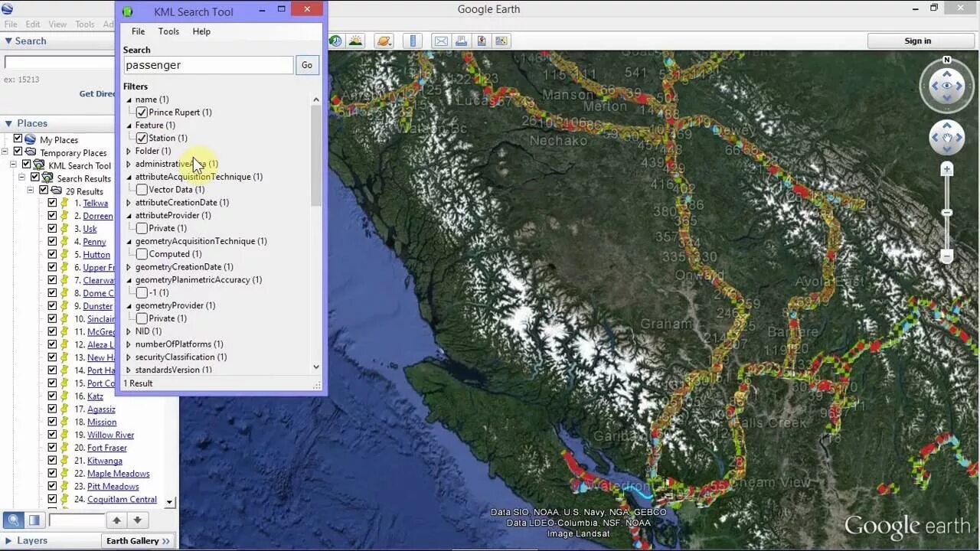Click the view in Google Maps icon
The width and height of the screenshot is (980, 551).
coord(502,41)
